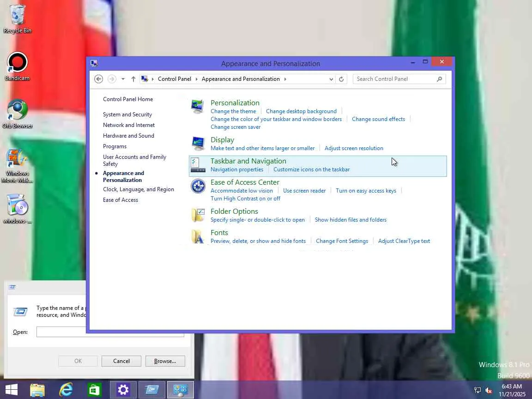The width and height of the screenshot is (532, 399).
Task: Select the Bandicam desktop icon
Action: coord(17,66)
